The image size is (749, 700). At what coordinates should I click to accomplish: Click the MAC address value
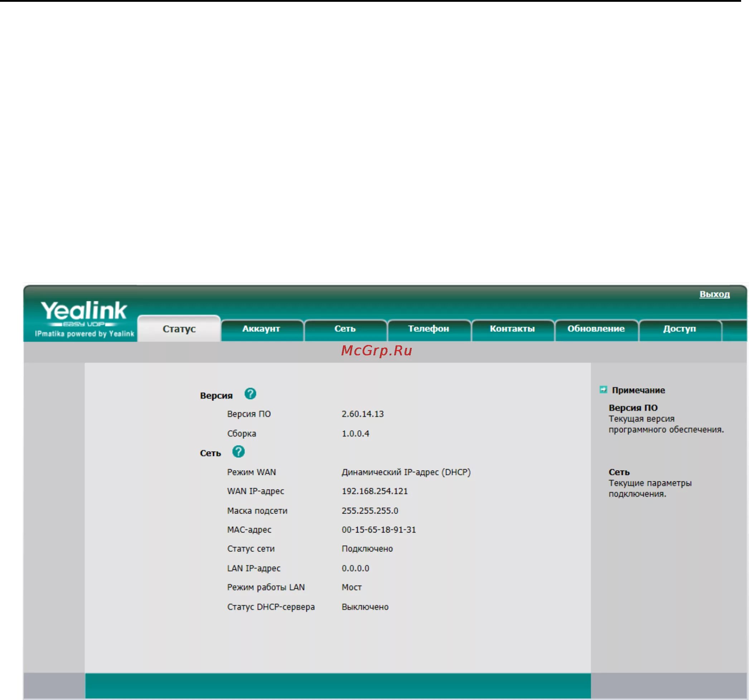click(x=379, y=530)
